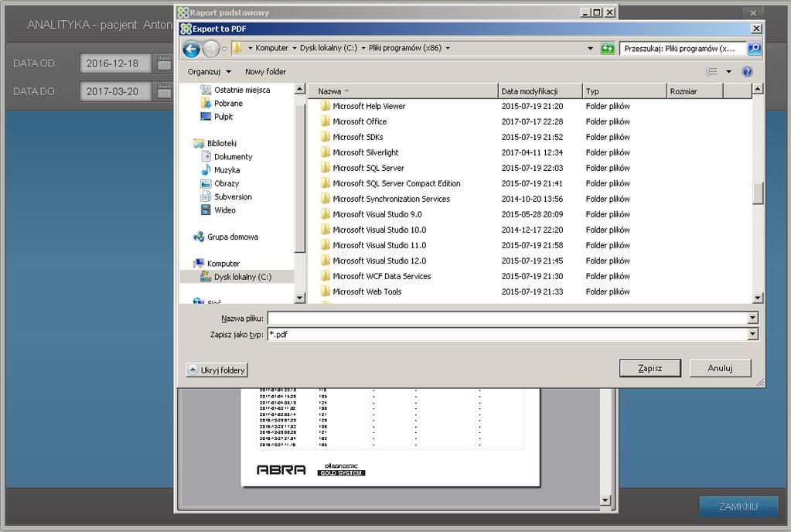Open the calendar icon beside DATA OD
Viewport: 791px width, 532px height.
(x=164, y=63)
